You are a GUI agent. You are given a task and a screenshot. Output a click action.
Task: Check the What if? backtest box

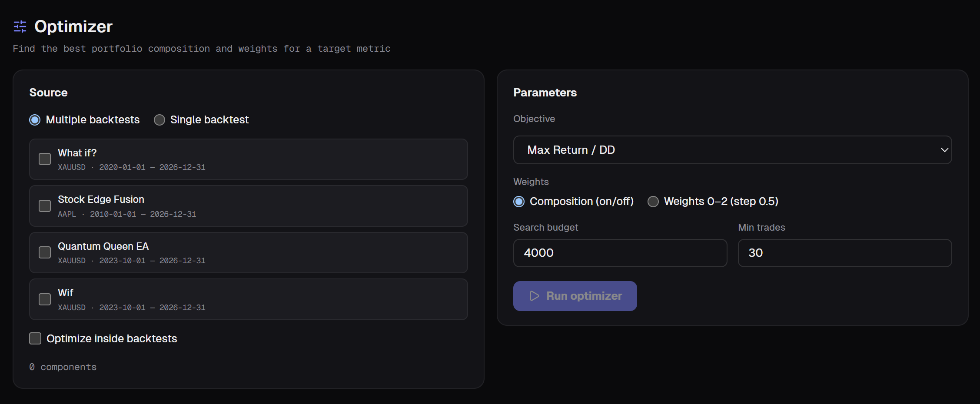45,159
